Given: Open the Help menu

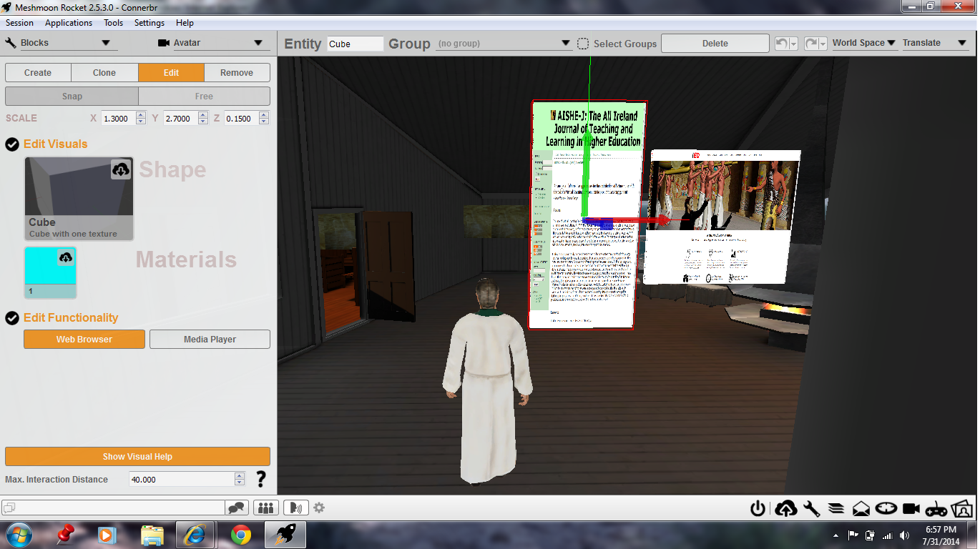Looking at the screenshot, I should pyautogui.click(x=185, y=23).
